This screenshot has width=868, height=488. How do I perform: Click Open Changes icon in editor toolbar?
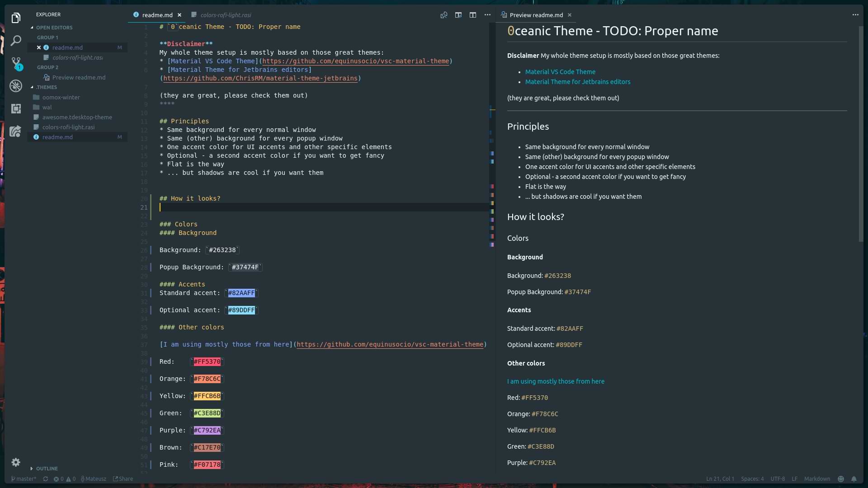443,15
